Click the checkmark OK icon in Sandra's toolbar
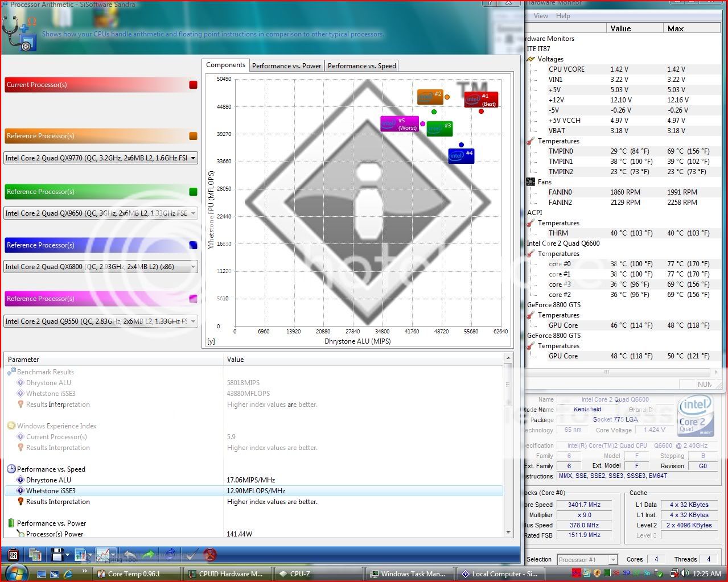The width and height of the screenshot is (728, 582). coord(192,554)
